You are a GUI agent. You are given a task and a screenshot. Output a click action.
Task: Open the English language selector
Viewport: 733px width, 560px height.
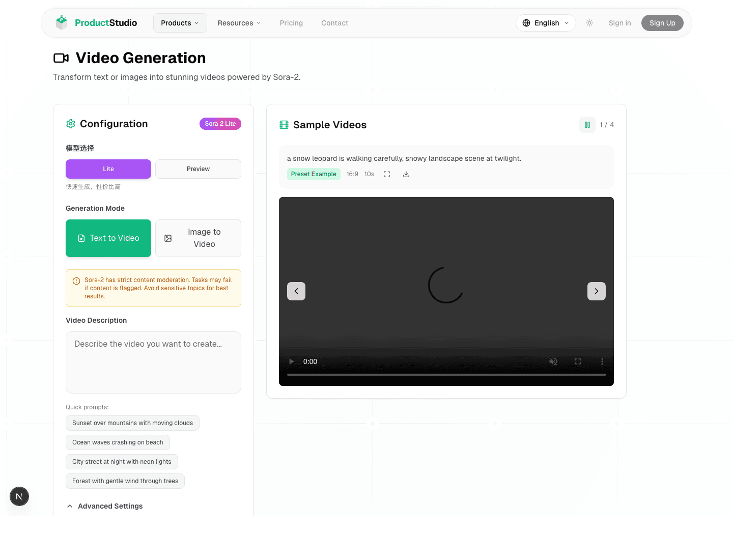[x=546, y=23]
